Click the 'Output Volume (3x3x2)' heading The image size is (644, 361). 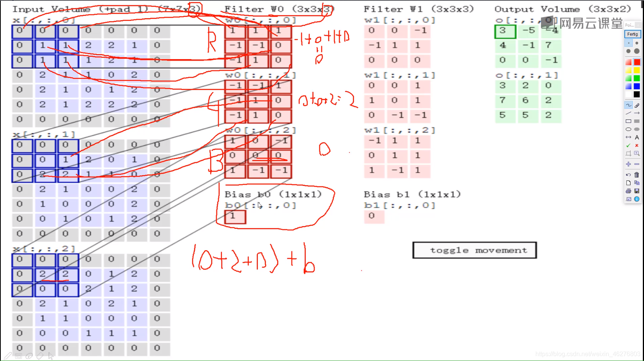click(562, 9)
